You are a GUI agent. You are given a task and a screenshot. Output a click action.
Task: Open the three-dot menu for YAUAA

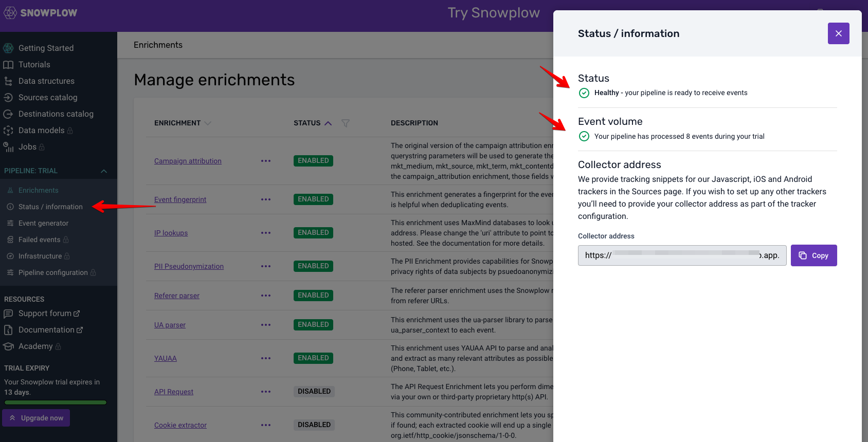pyautogui.click(x=266, y=358)
